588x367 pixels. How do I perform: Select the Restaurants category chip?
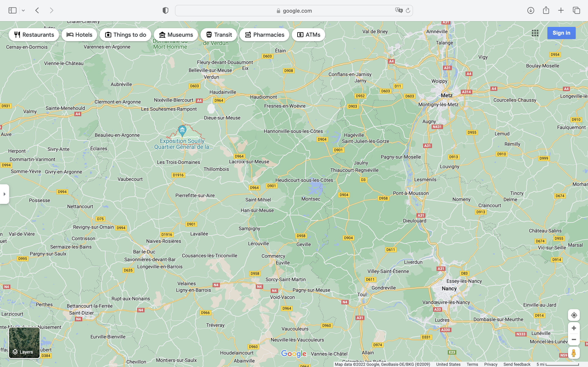pyautogui.click(x=34, y=35)
